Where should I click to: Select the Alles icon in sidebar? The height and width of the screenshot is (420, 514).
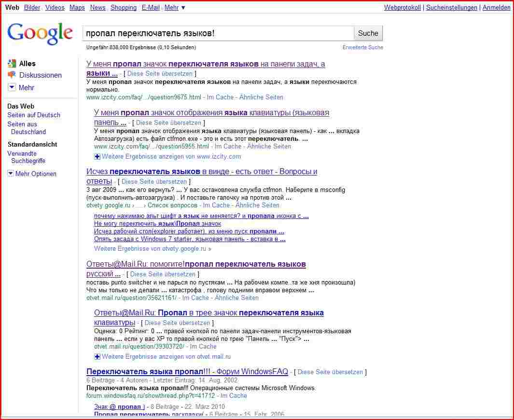pyautogui.click(x=12, y=64)
